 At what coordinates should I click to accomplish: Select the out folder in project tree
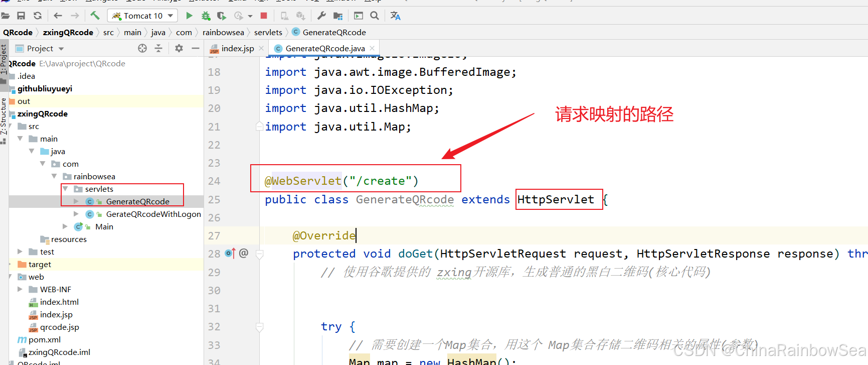click(x=24, y=101)
